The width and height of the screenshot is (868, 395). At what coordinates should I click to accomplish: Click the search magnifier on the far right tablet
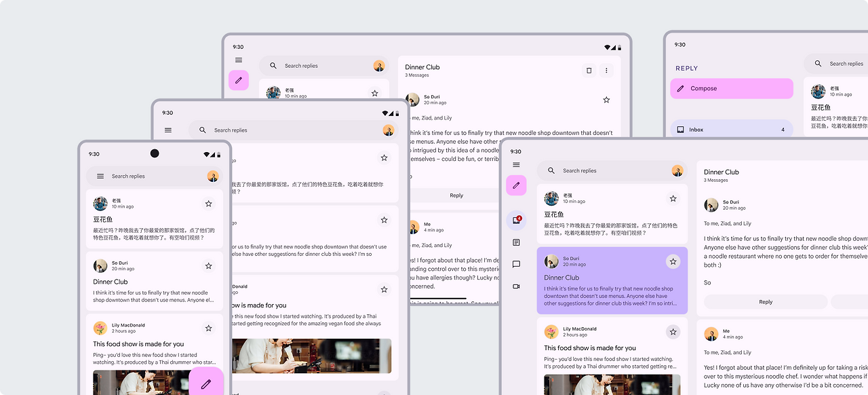pyautogui.click(x=818, y=64)
